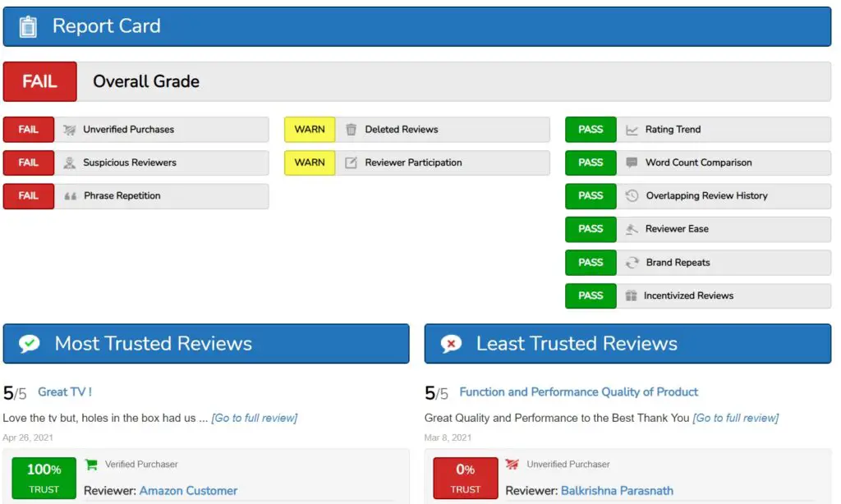Go to full review of Great TV
The width and height of the screenshot is (841, 504).
pyautogui.click(x=255, y=418)
